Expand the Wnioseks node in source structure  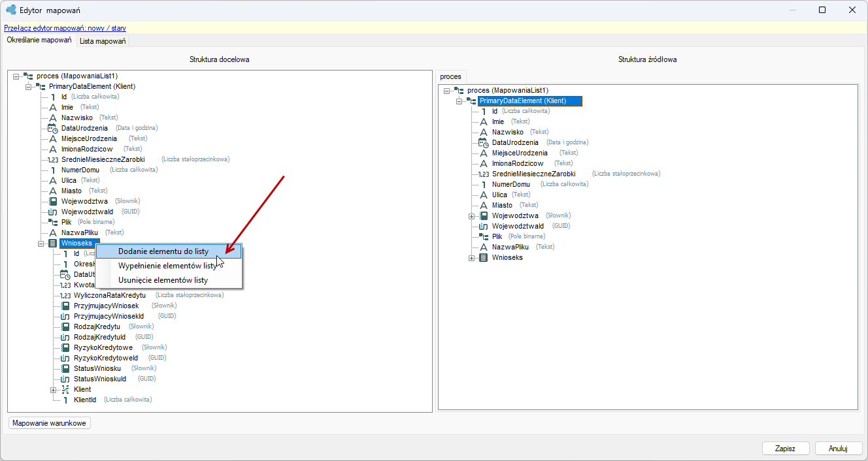(x=471, y=257)
